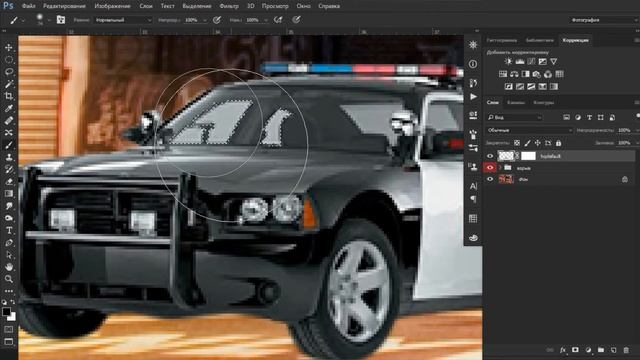
Task: Add an Exposure adjustment
Action: [x=542, y=62]
